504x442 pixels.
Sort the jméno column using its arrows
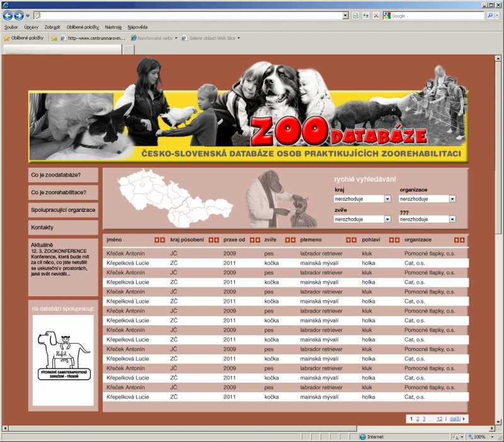[x=160, y=240]
